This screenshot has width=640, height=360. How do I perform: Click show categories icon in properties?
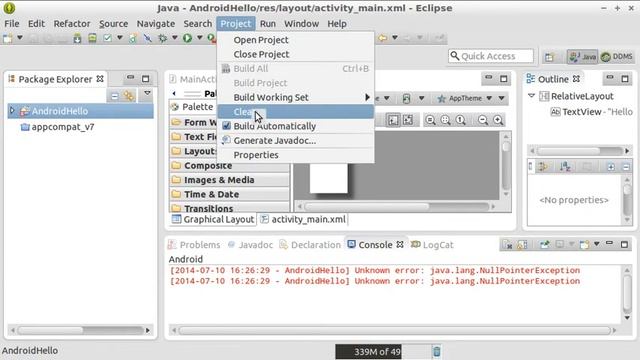[543, 167]
